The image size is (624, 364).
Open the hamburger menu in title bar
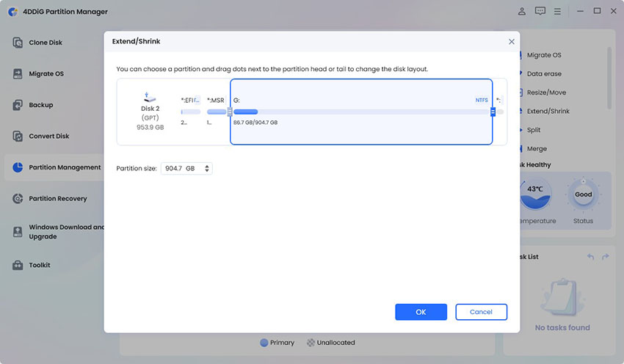558,11
